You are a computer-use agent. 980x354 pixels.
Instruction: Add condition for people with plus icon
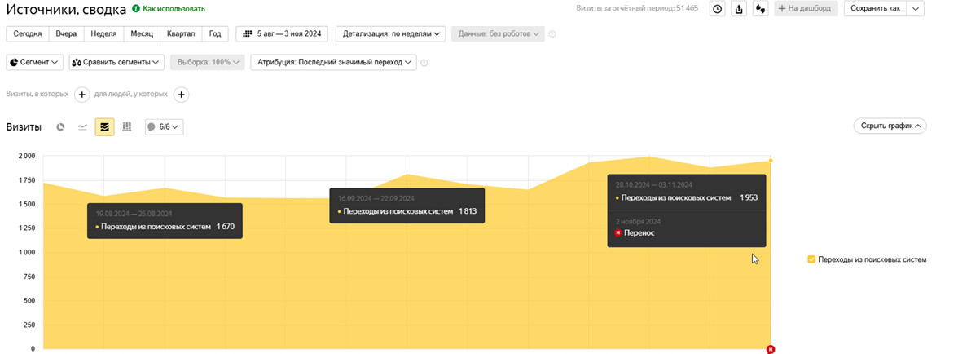[182, 95]
